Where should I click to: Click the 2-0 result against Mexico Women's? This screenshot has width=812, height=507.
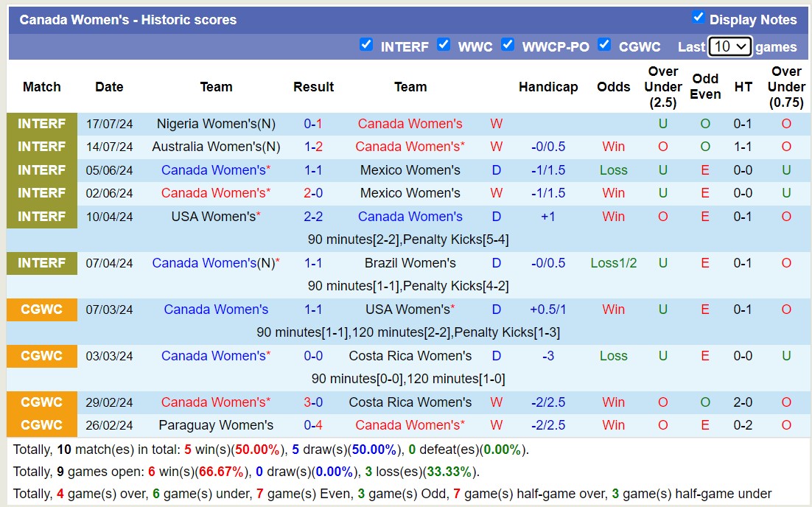point(313,193)
